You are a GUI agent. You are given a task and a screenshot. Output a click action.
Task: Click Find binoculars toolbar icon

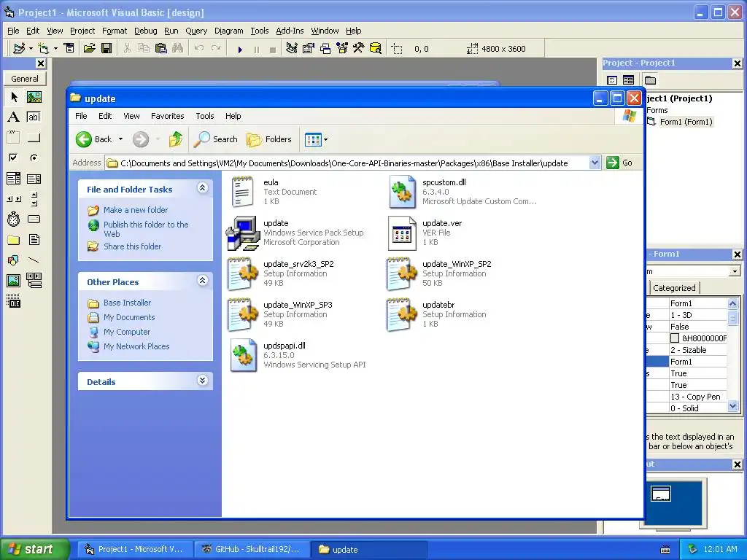(178, 48)
